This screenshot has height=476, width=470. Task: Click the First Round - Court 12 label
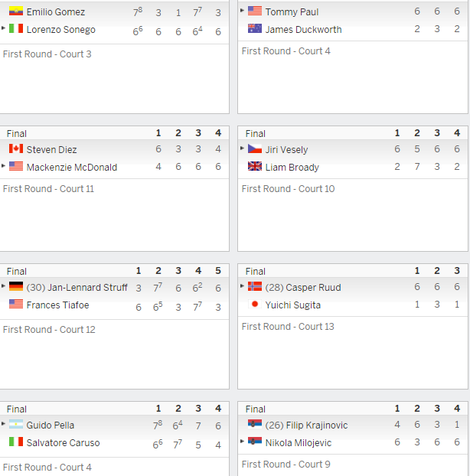point(49,330)
